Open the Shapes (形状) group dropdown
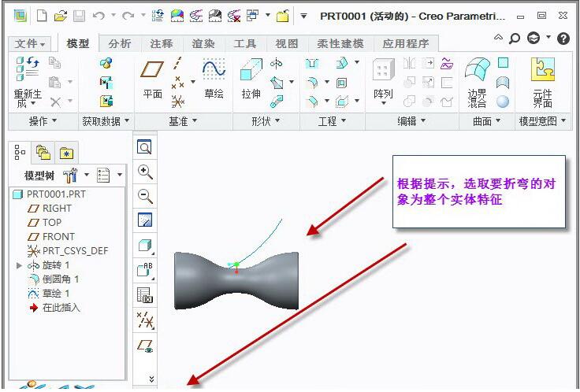580x392 pixels. click(x=266, y=120)
